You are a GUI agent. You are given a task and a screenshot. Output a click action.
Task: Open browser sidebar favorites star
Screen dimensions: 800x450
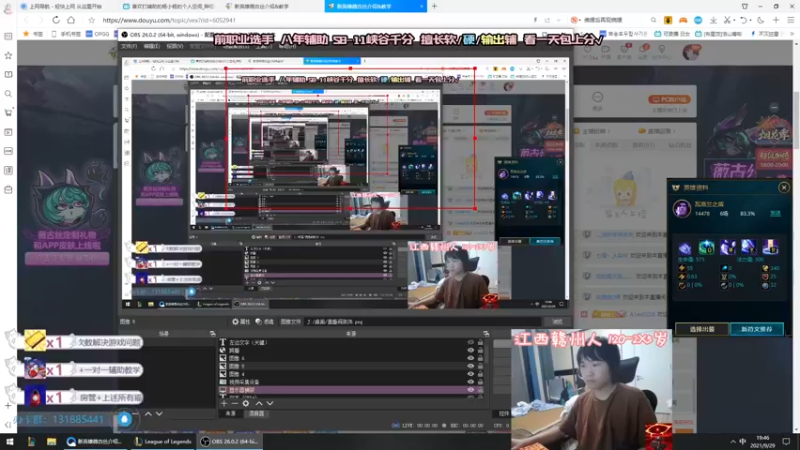8,55
